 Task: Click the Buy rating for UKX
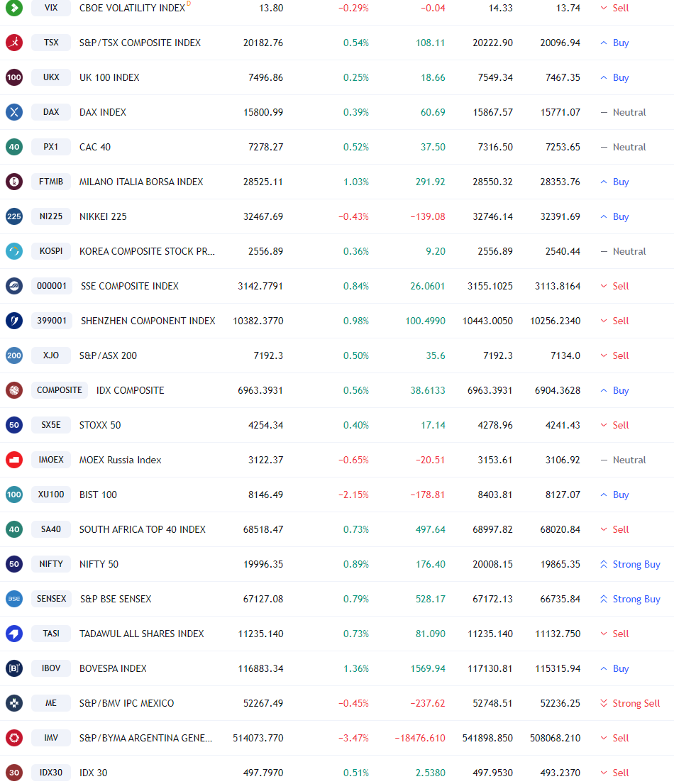click(x=614, y=77)
